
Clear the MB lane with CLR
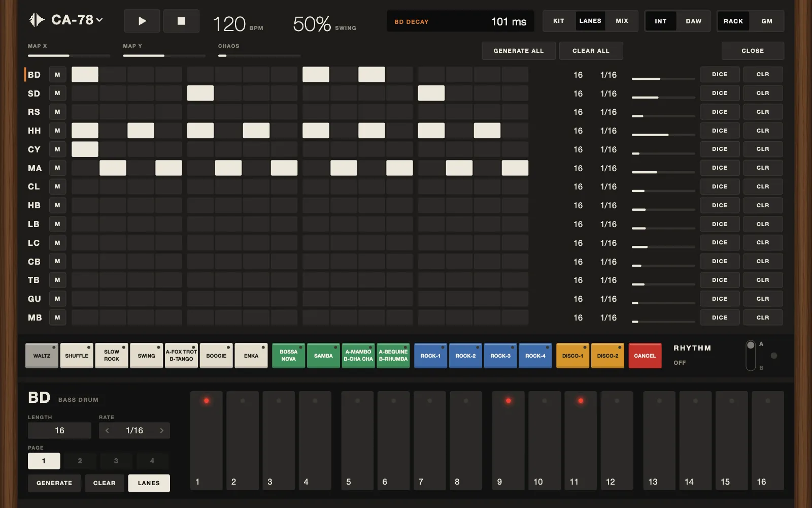tap(763, 318)
